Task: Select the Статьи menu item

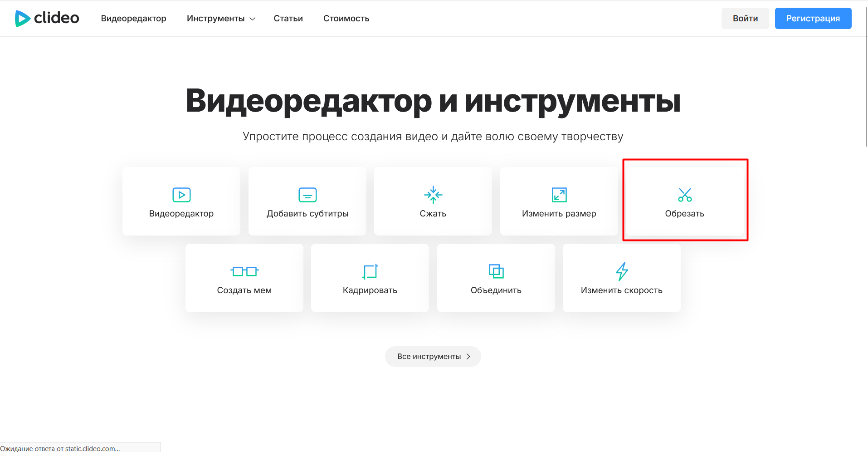Action: [x=288, y=18]
